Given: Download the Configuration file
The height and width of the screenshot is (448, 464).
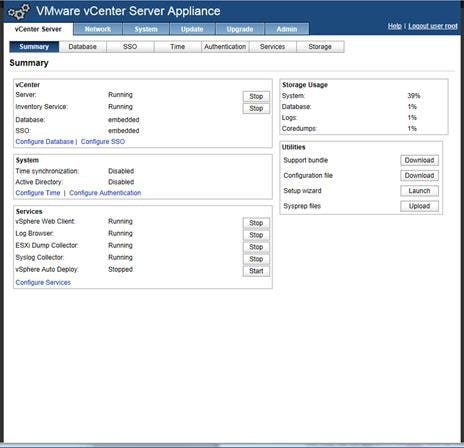Looking at the screenshot, I should tap(419, 176).
